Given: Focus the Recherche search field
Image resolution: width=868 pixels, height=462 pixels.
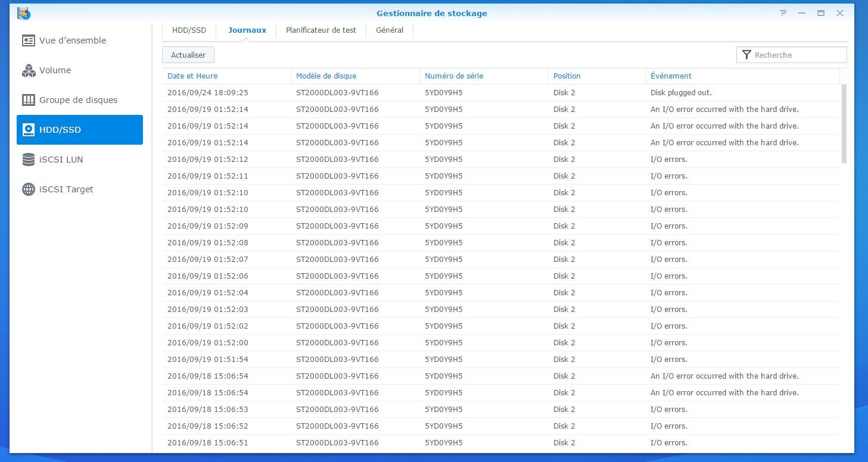Looking at the screenshot, I should [x=792, y=55].
